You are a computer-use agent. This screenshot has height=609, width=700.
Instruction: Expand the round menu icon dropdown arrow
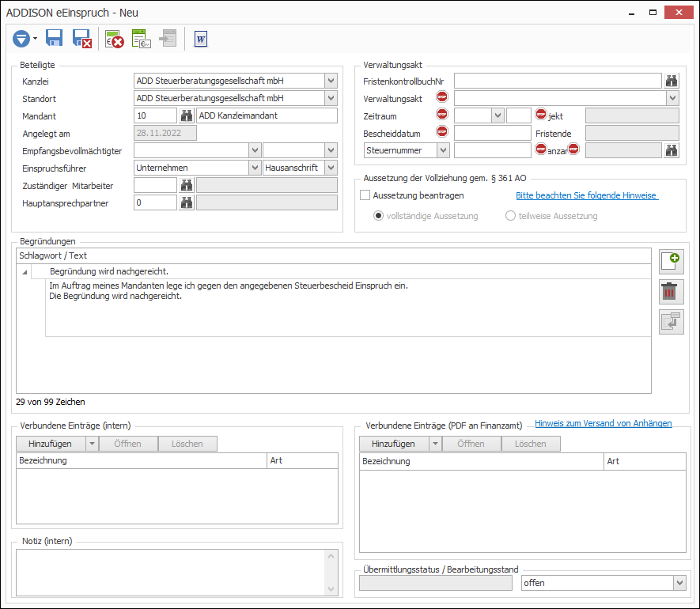tap(35, 38)
